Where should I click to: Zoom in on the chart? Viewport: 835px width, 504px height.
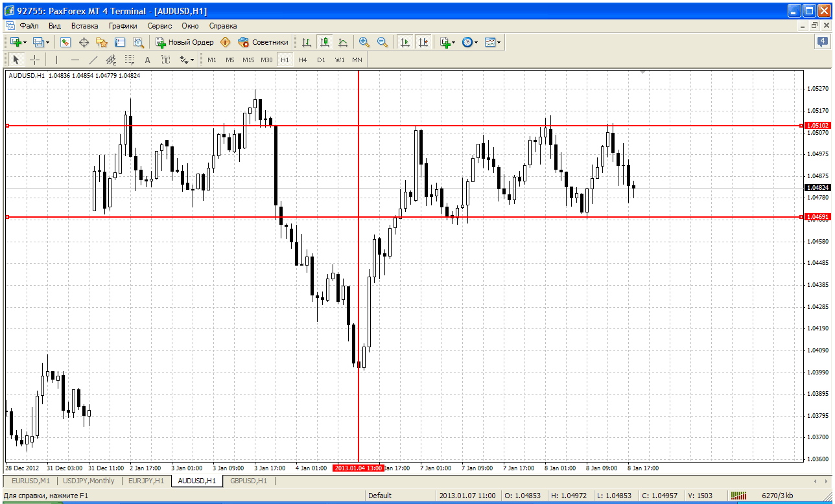click(364, 42)
